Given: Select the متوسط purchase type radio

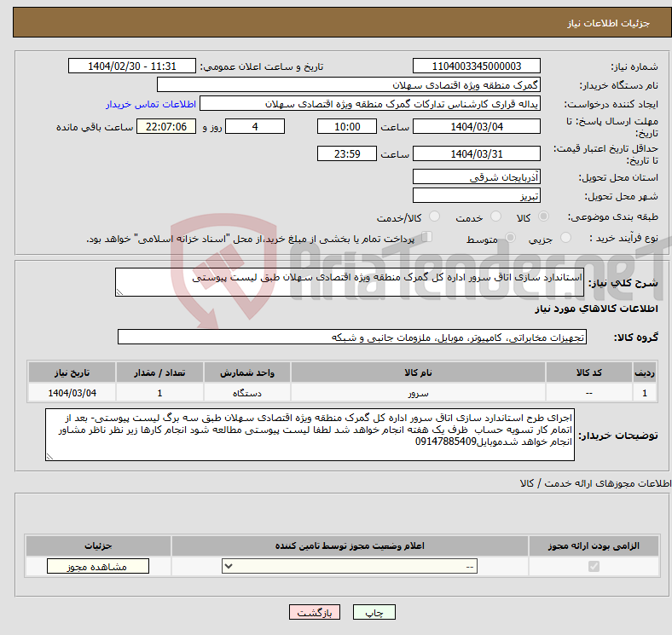Looking at the screenshot, I should coord(511,238).
